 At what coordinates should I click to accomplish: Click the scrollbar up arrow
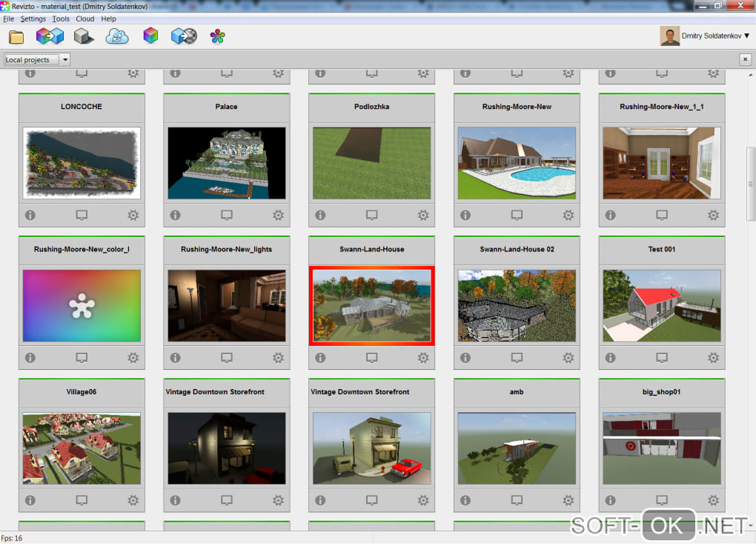click(751, 75)
